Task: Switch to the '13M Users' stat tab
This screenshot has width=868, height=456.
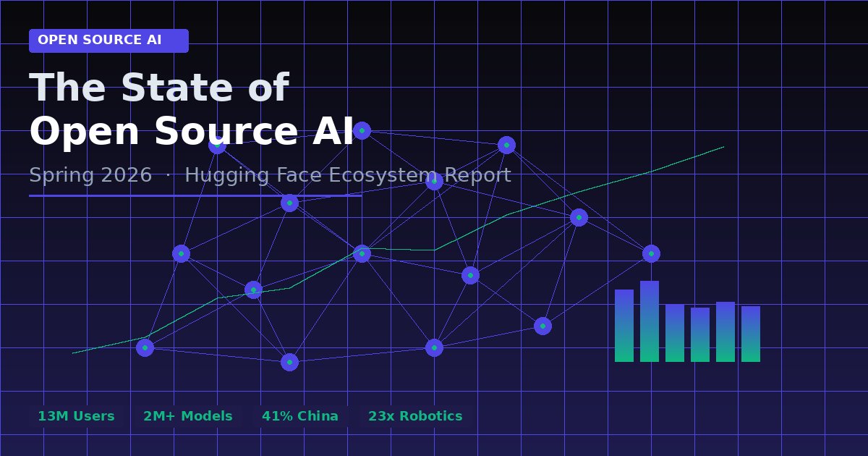Action: pos(76,415)
